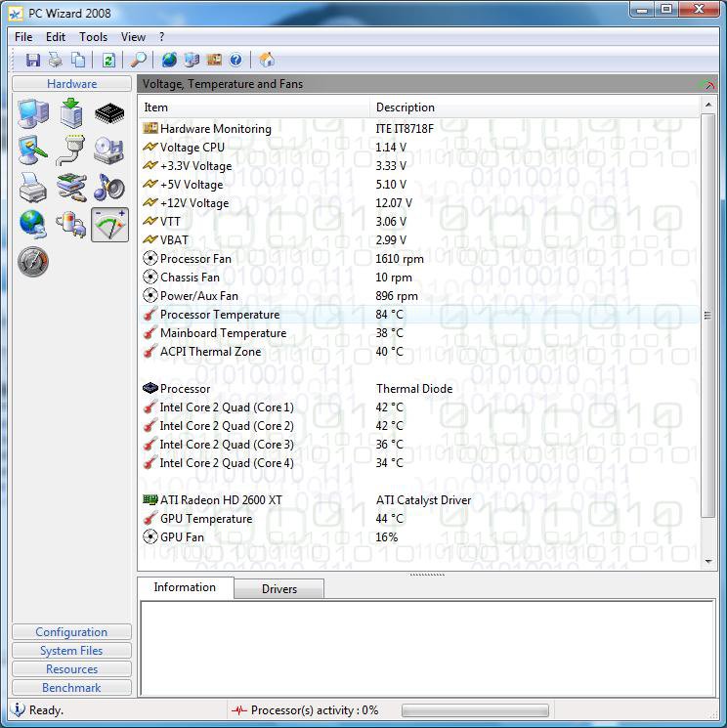The height and width of the screenshot is (728, 727).
Task: Select the Processor Fan row
Action: click(419, 259)
